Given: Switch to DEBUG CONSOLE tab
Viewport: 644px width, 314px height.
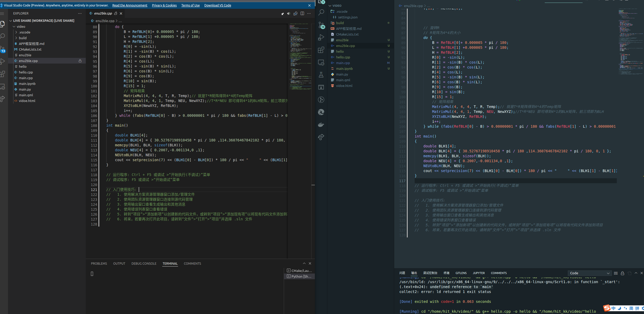Looking at the screenshot, I should [x=144, y=263].
